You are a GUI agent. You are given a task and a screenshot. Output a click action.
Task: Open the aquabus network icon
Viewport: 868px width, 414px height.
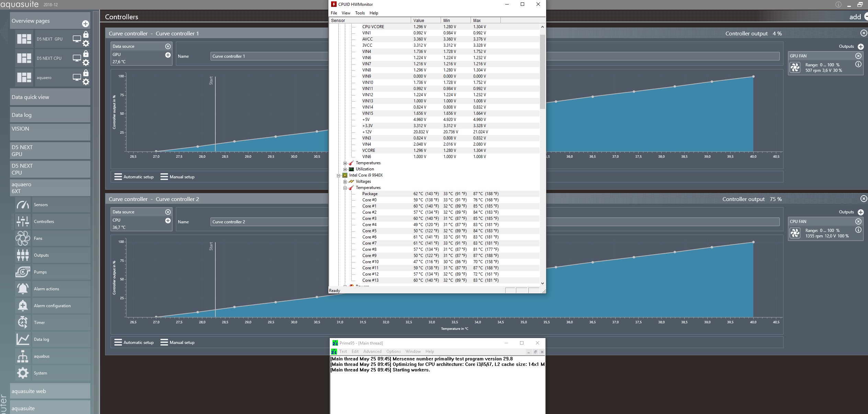[23, 356]
